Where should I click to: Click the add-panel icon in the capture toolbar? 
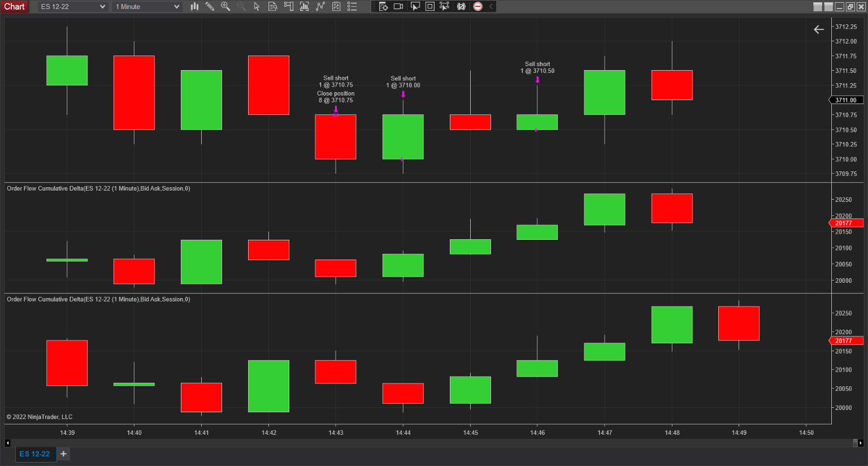[383, 6]
